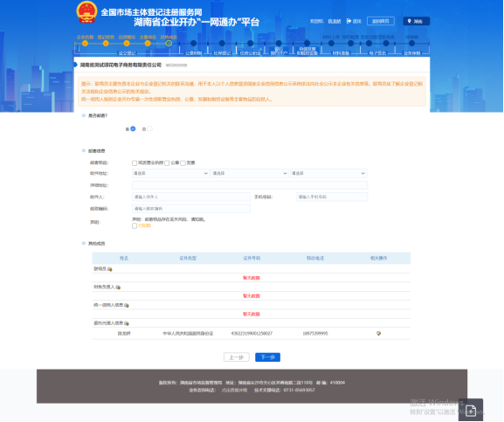Click the 收件人 input field
The width and height of the screenshot is (504, 422).
(x=191, y=197)
